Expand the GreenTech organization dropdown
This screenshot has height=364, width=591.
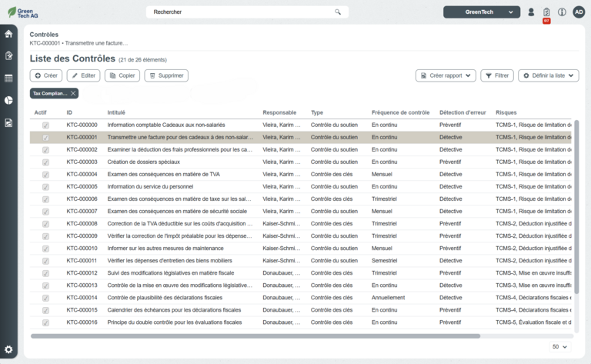click(x=481, y=12)
